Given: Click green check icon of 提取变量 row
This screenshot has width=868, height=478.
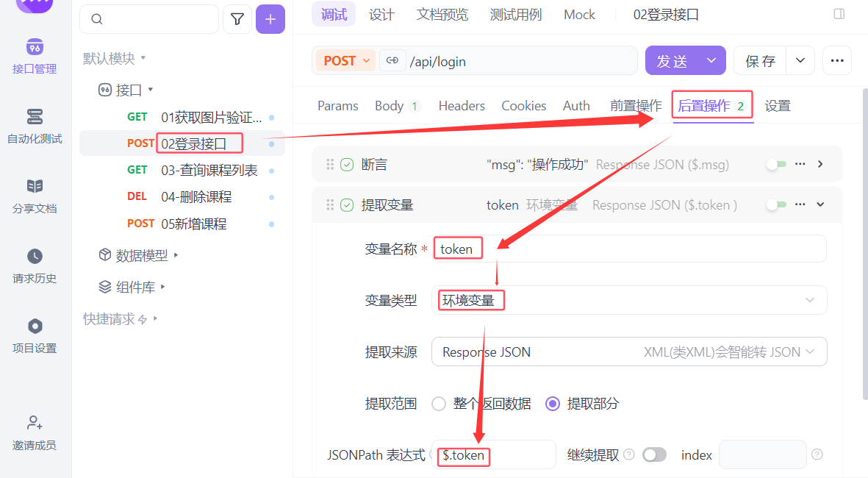Looking at the screenshot, I should click(x=347, y=205).
